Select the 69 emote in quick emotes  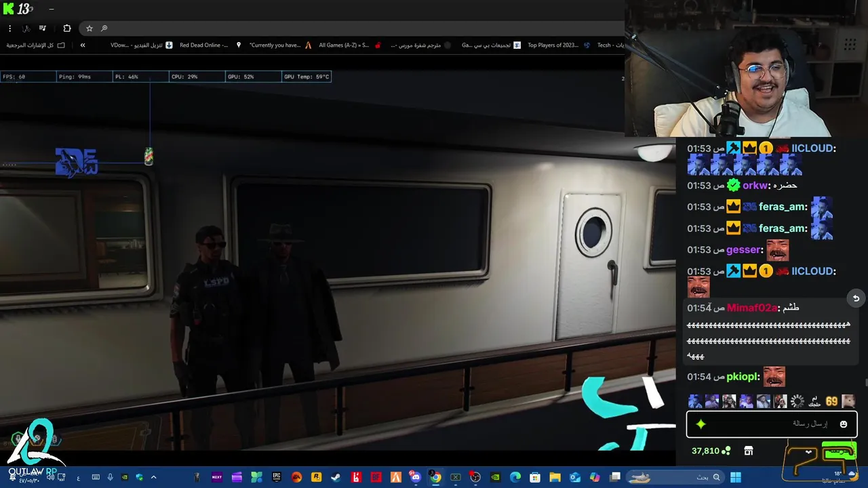[831, 401]
